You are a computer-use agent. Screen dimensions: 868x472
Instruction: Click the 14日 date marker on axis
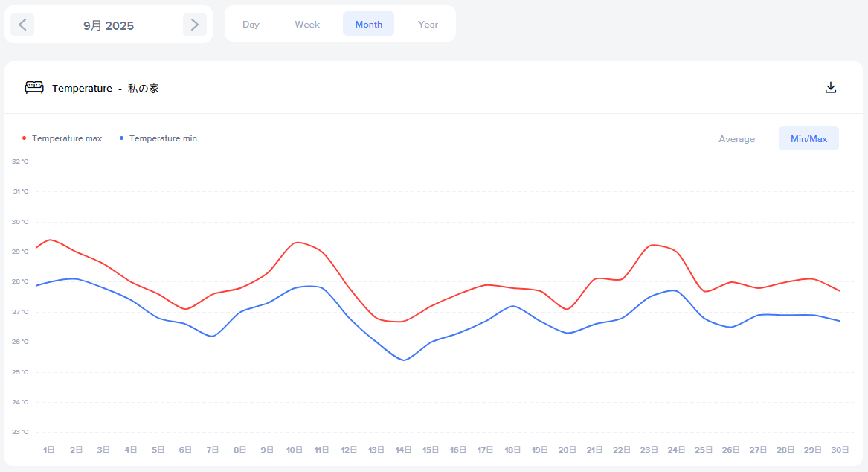pos(404,450)
